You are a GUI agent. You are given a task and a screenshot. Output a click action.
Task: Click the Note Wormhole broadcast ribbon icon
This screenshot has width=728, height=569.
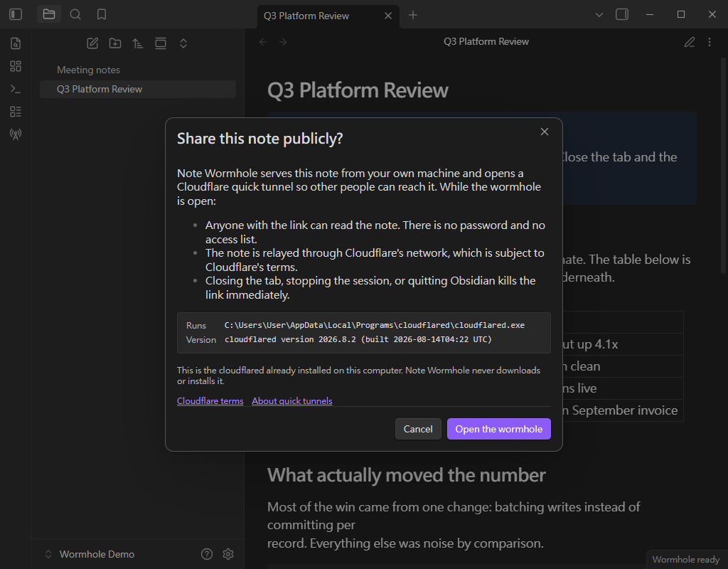(16, 134)
